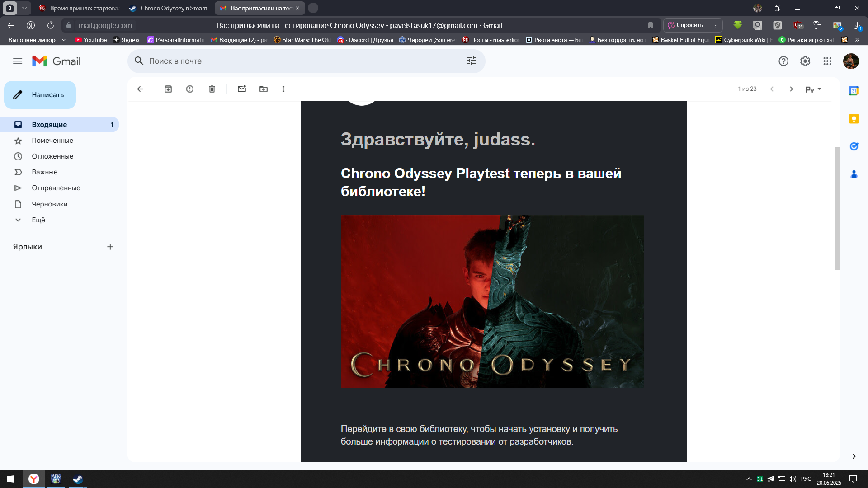Switch to Chrono Odyssey в Steam tab
This screenshot has width=868, height=488.
point(169,8)
